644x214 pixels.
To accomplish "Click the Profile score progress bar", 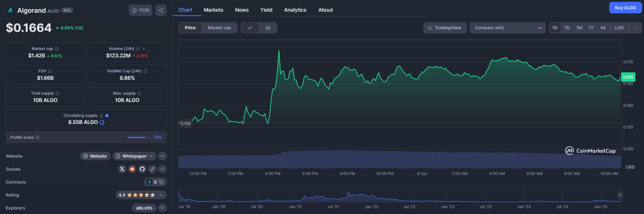I will tap(139, 138).
